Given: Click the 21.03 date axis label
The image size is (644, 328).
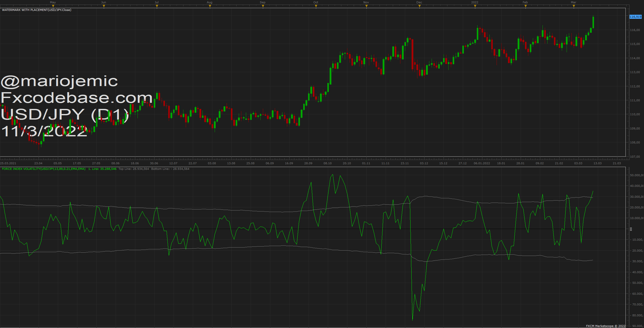Looking at the screenshot, I should [617, 163].
